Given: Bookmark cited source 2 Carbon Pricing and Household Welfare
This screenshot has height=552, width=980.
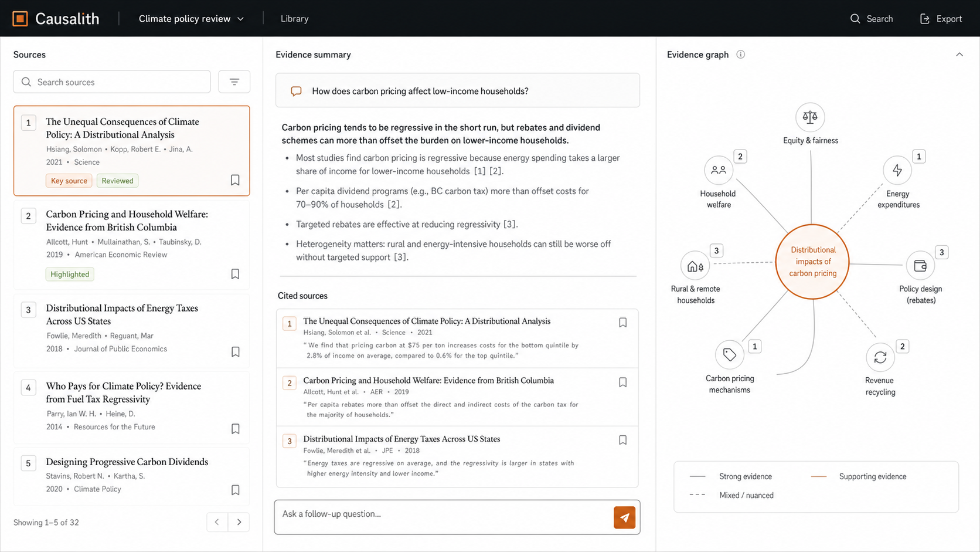Looking at the screenshot, I should coord(623,382).
